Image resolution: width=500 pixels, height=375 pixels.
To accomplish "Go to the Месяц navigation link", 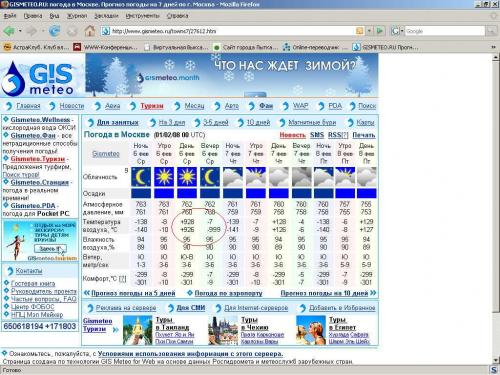I will pyautogui.click(x=194, y=106).
